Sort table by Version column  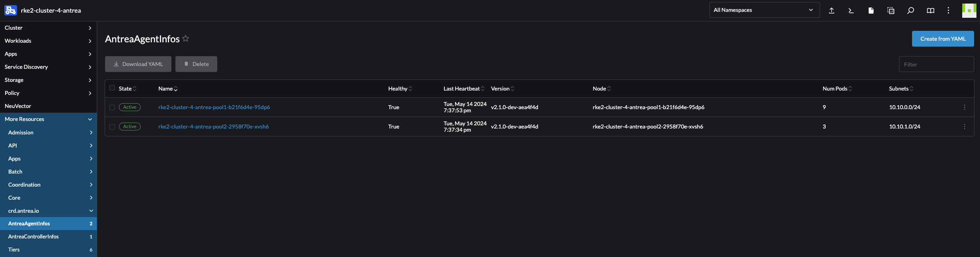(x=502, y=89)
